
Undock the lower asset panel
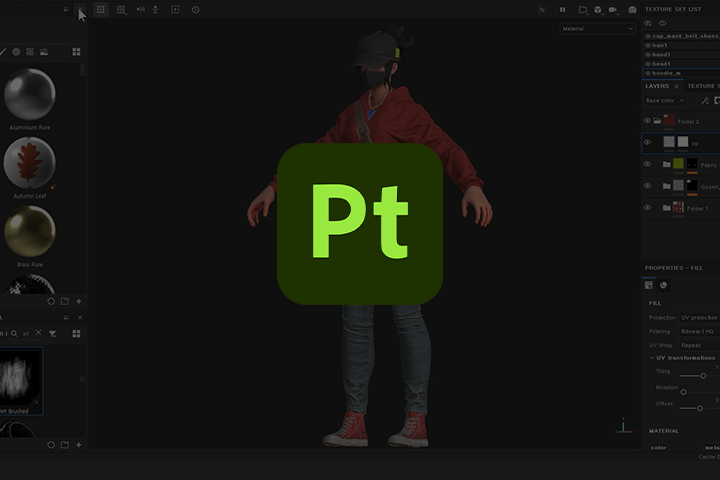pos(66,317)
